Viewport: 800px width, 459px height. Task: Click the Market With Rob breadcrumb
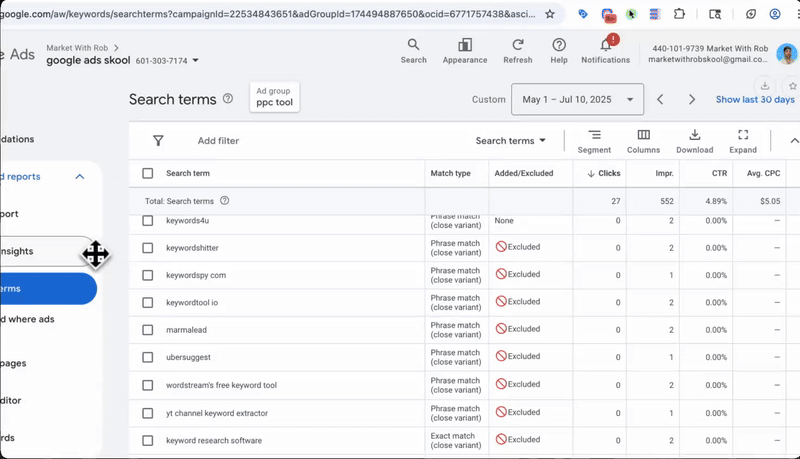[x=77, y=48]
